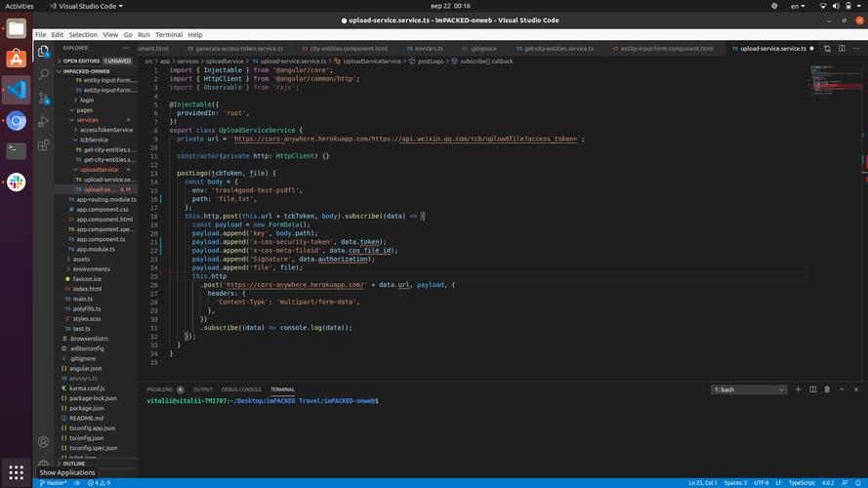Maximize the terminal panel with up chevron

842,389
